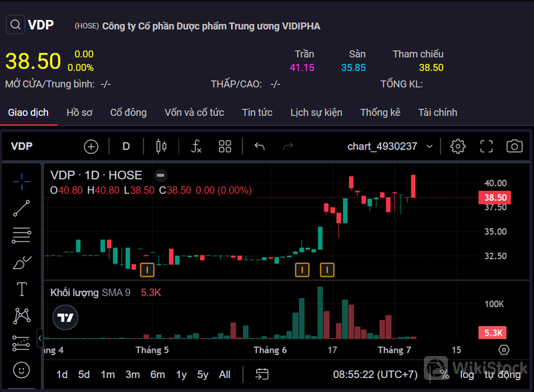The image size is (534, 392).
Task: Select the trend line drawing tool
Action: [x=21, y=208]
